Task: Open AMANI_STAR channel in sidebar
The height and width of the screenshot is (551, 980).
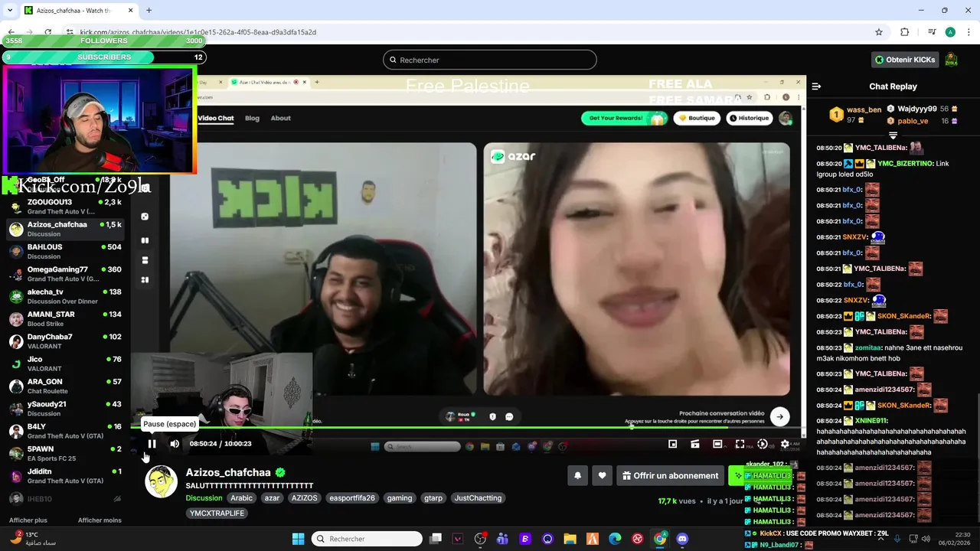Action: click(x=65, y=319)
